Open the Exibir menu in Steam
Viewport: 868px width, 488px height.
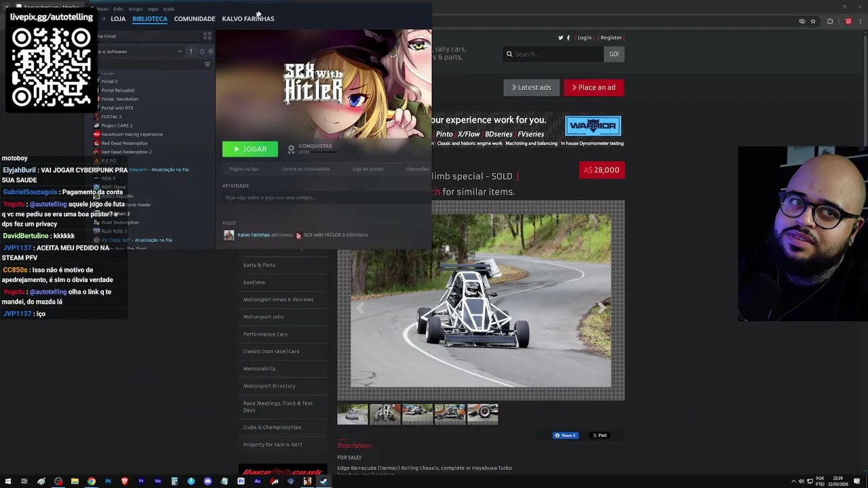[x=119, y=9]
